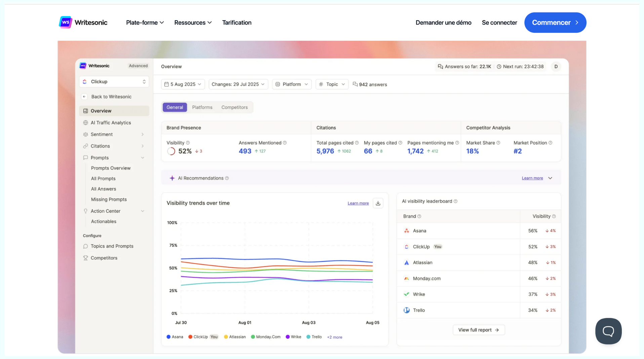Open Citations from the sidebar icon
The height and width of the screenshot is (359, 644).
click(x=86, y=146)
